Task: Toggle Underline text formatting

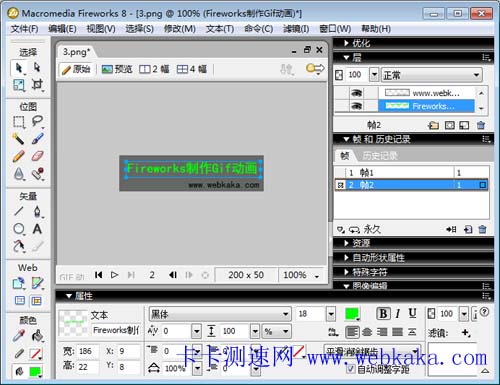Action: click(x=412, y=314)
